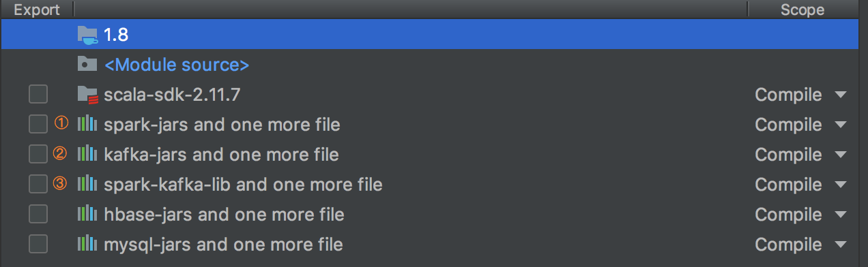Viewport: 868px width, 267px height.
Task: Expand Compile scope selector for mysql-jars
Action: coord(800,244)
